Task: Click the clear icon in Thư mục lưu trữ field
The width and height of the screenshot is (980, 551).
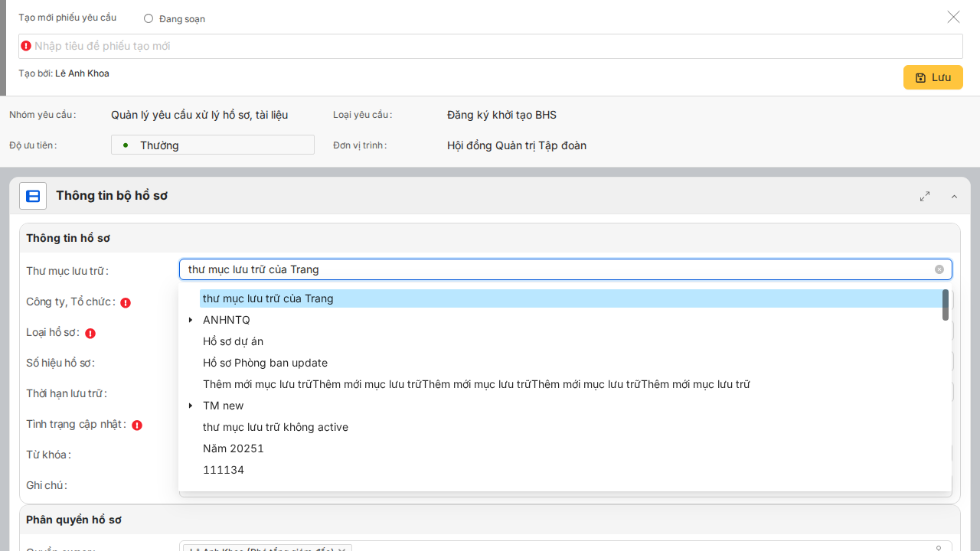Action: [939, 269]
